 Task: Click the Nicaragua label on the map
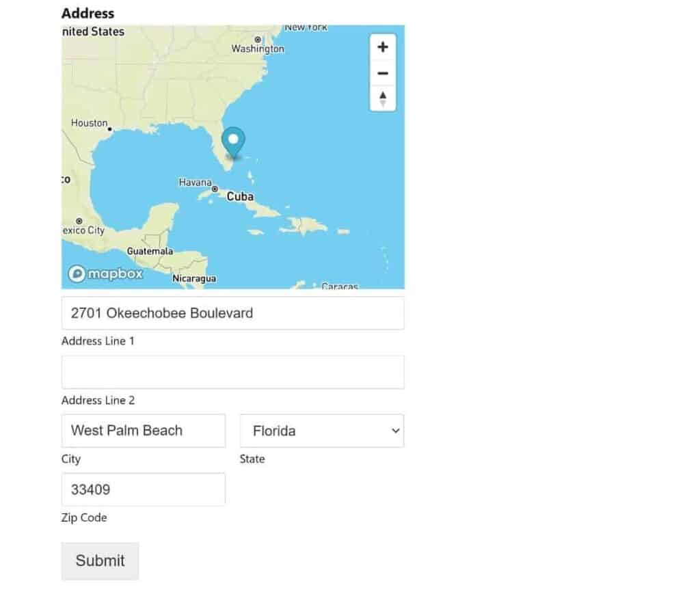tap(193, 278)
